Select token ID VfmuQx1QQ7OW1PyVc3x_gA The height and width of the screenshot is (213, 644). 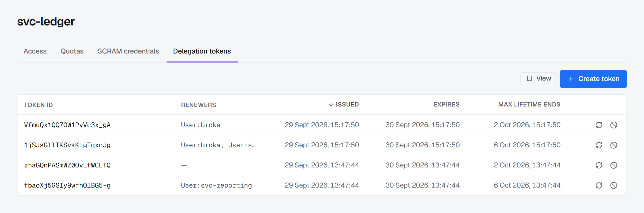click(x=67, y=125)
